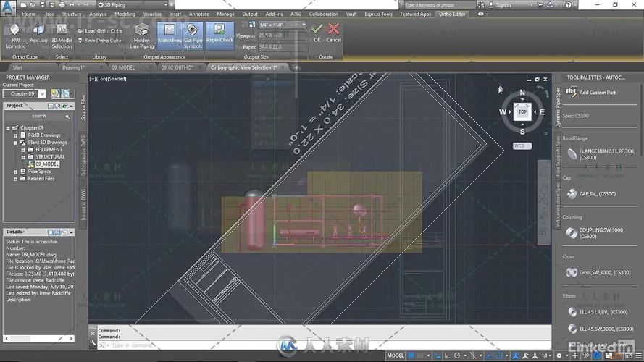644x362 pixels.
Task: Switch to the Start document tab
Action: 17,67
